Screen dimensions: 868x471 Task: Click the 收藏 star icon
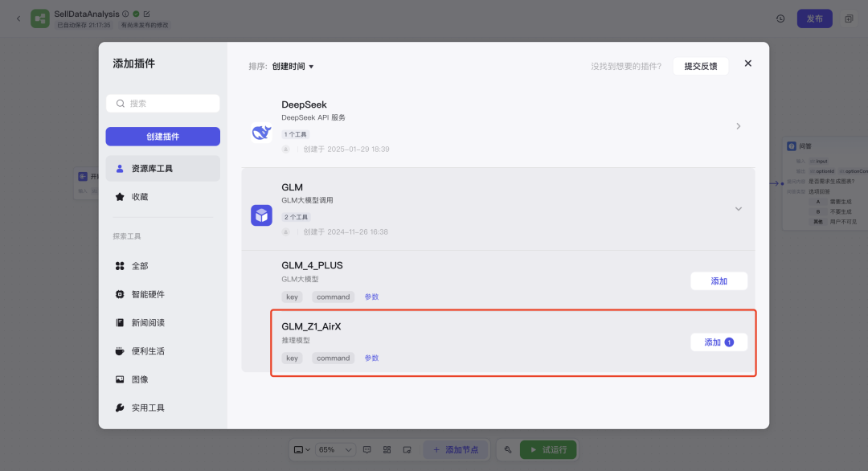click(x=120, y=196)
